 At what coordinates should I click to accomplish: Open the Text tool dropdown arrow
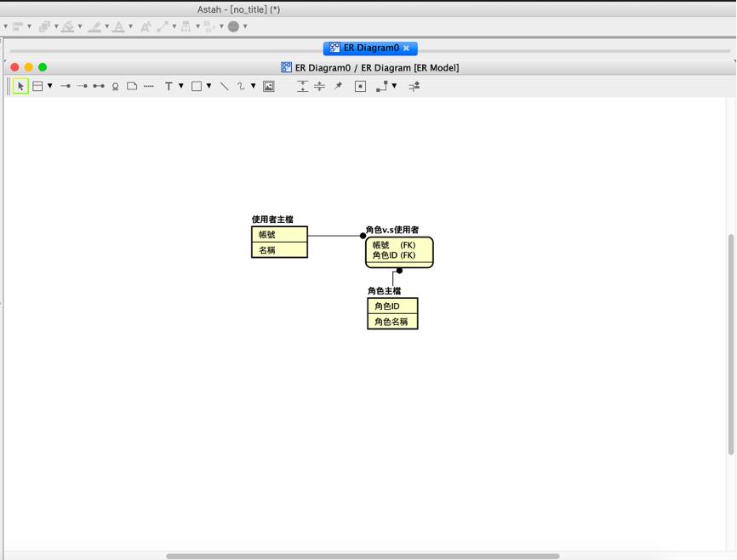[x=181, y=86]
